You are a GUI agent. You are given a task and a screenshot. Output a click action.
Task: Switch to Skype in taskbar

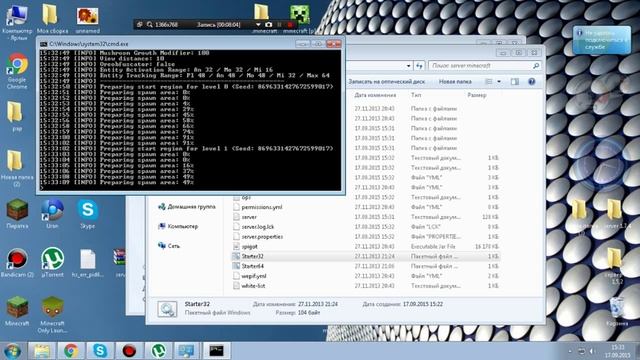pos(100,351)
